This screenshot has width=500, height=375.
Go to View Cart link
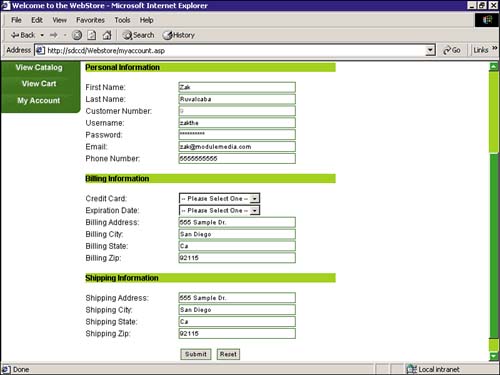(39, 84)
